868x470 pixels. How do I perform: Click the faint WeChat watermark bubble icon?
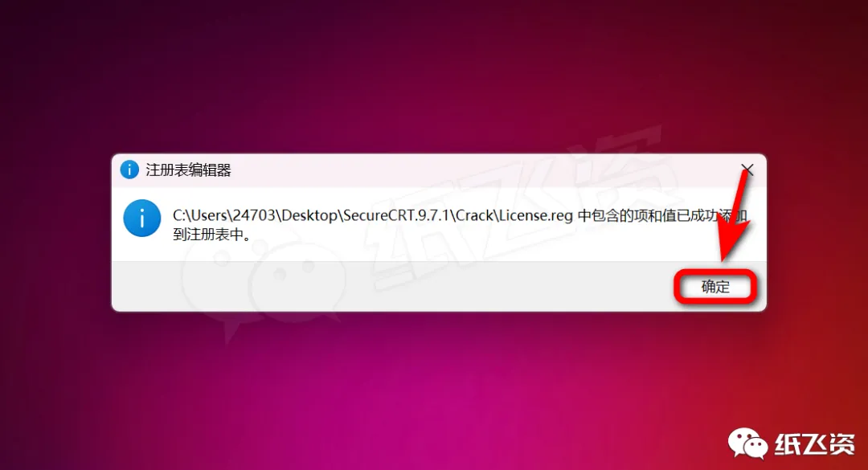(260, 282)
